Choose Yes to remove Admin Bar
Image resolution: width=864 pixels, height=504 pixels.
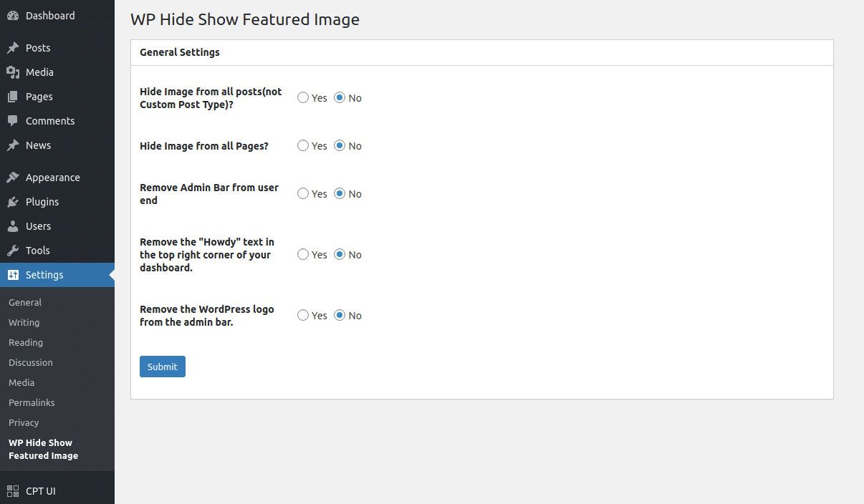tap(303, 193)
